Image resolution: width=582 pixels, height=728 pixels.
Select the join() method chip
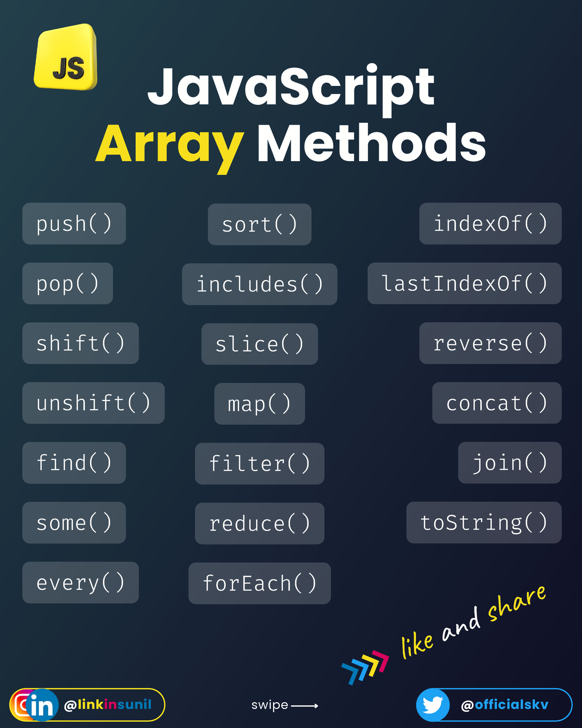pyautogui.click(x=510, y=463)
